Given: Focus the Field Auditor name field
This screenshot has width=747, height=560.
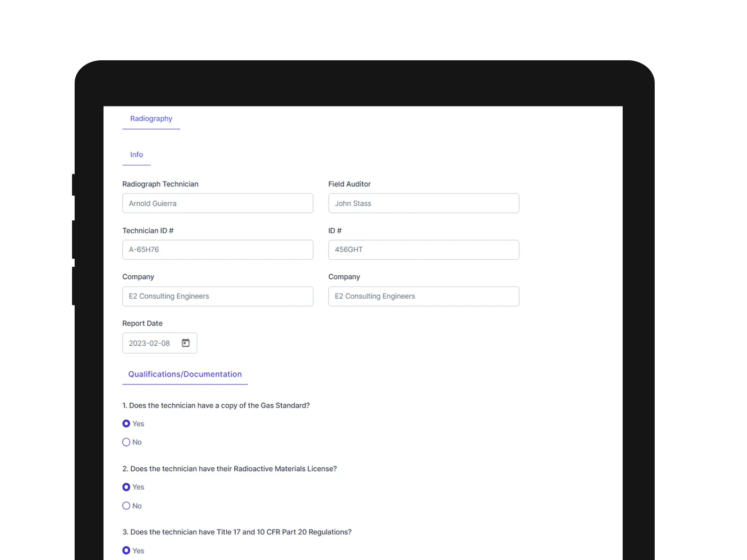Looking at the screenshot, I should tap(424, 203).
